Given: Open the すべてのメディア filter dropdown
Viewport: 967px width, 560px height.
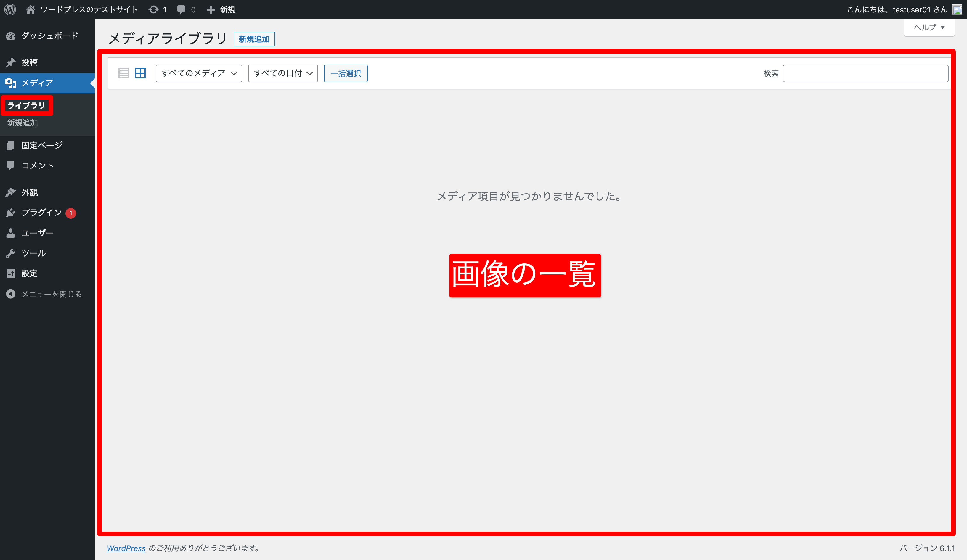Looking at the screenshot, I should (199, 73).
